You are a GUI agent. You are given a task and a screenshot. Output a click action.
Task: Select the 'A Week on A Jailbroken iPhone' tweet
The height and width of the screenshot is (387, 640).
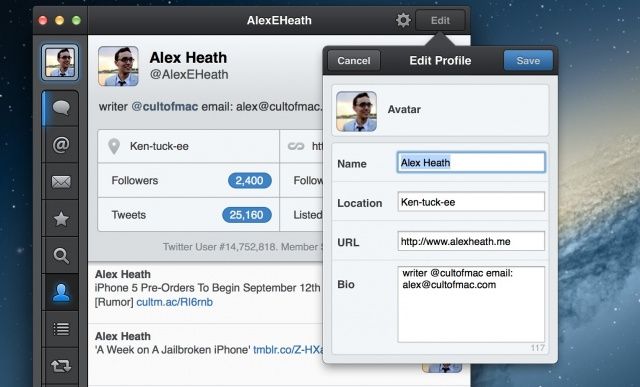205,354
